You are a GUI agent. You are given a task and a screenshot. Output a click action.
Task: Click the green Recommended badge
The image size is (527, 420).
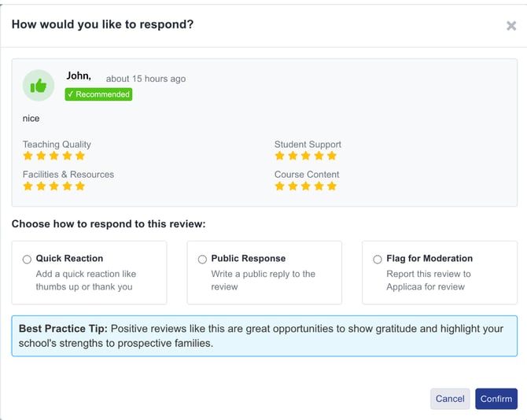pos(98,94)
